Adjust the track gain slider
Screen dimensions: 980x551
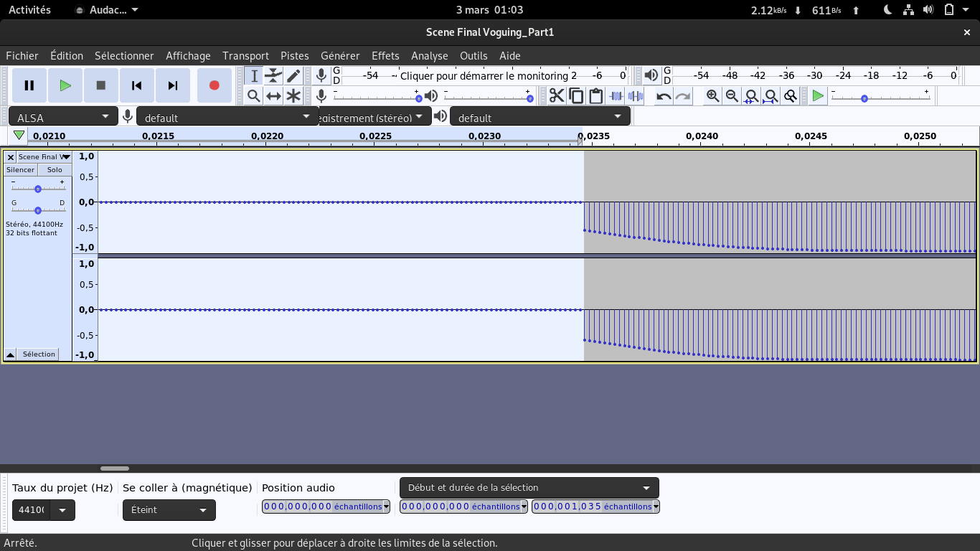pyautogui.click(x=38, y=189)
